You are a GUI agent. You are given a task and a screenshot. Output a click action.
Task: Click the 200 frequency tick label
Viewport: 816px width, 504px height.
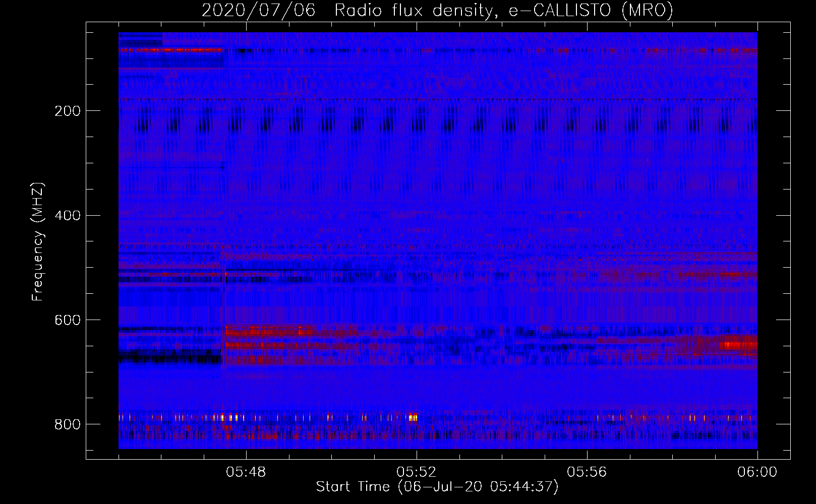point(67,111)
